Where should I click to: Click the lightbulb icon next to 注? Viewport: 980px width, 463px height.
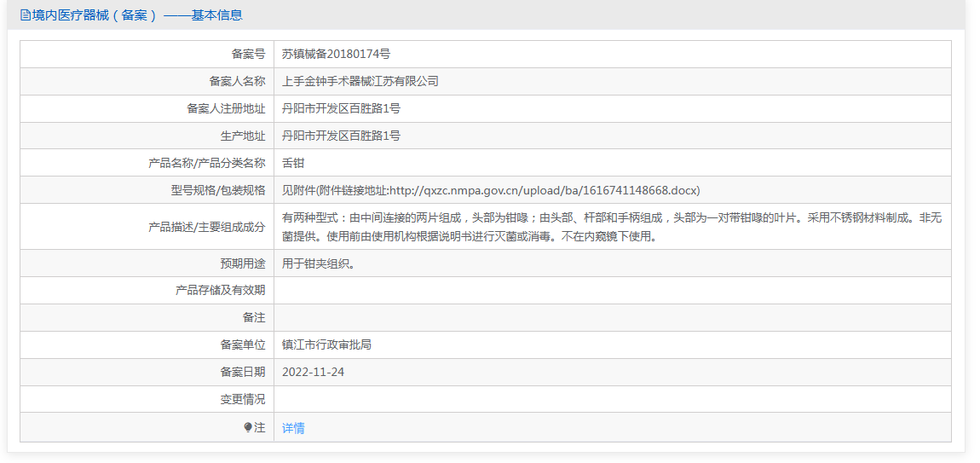tap(248, 427)
